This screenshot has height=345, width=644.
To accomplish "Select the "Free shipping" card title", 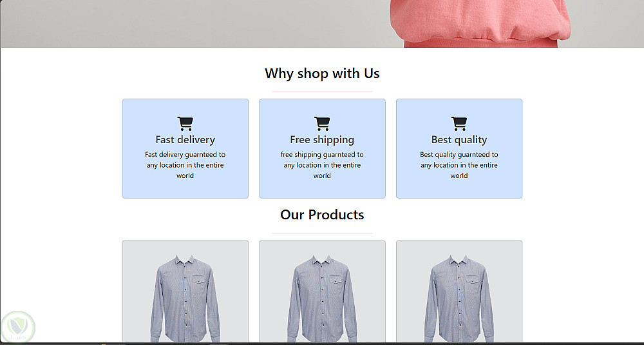I will tap(322, 139).
